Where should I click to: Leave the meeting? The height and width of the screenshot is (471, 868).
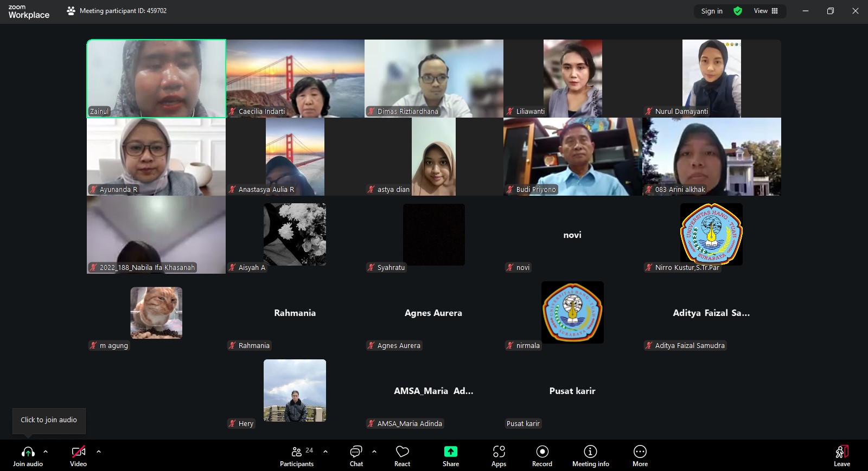coord(841,456)
